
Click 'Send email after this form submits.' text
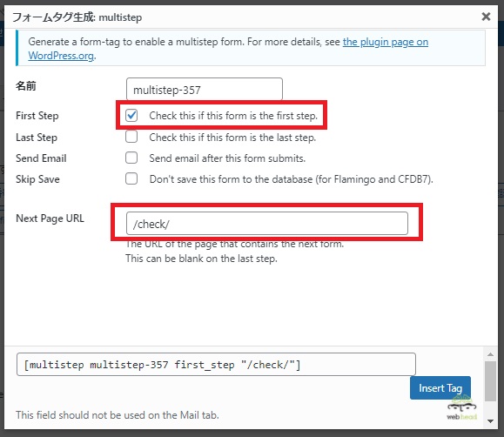click(x=227, y=158)
